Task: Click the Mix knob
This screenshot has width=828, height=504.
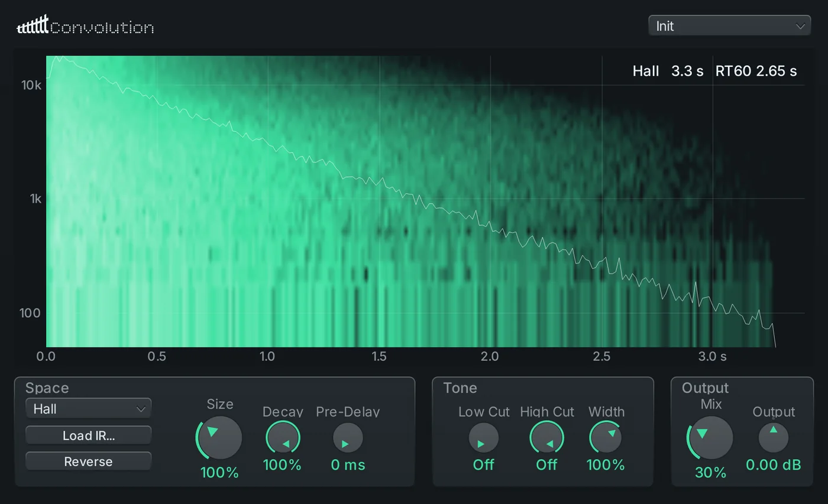Action: 710,438
